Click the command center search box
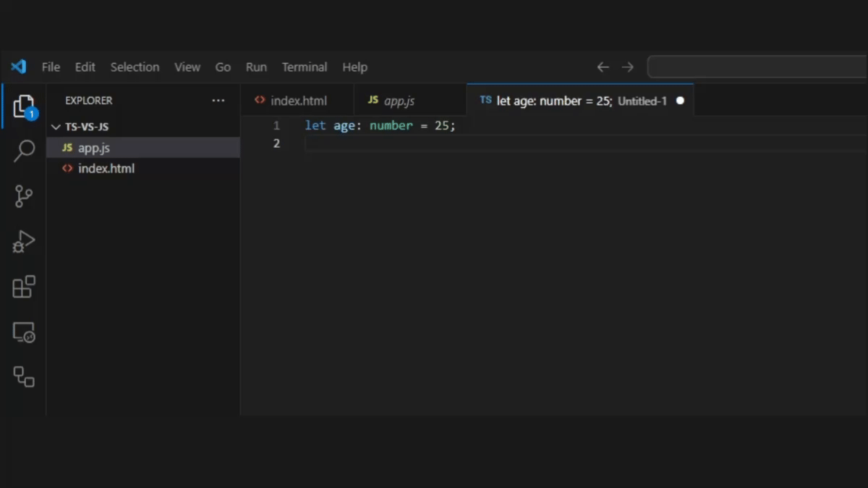Image resolution: width=868 pixels, height=488 pixels. [x=757, y=67]
